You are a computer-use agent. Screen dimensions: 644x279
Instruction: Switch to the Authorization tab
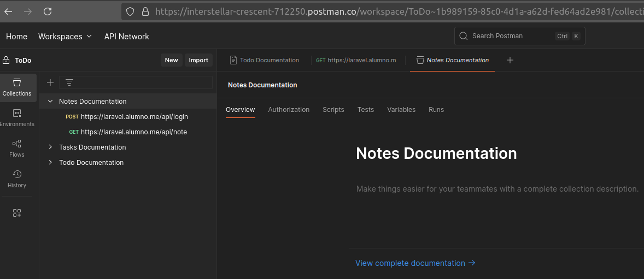tap(289, 110)
